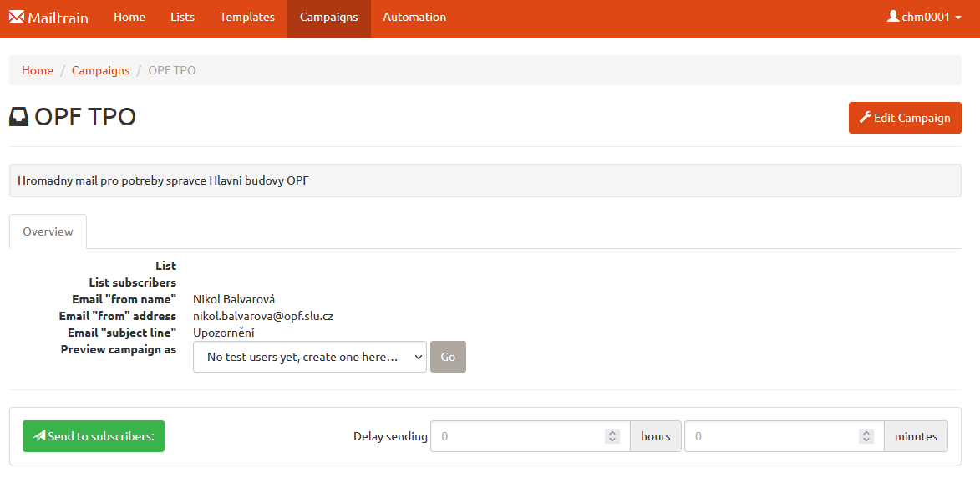
Task: Open the Home menu in navbar
Action: click(x=129, y=17)
